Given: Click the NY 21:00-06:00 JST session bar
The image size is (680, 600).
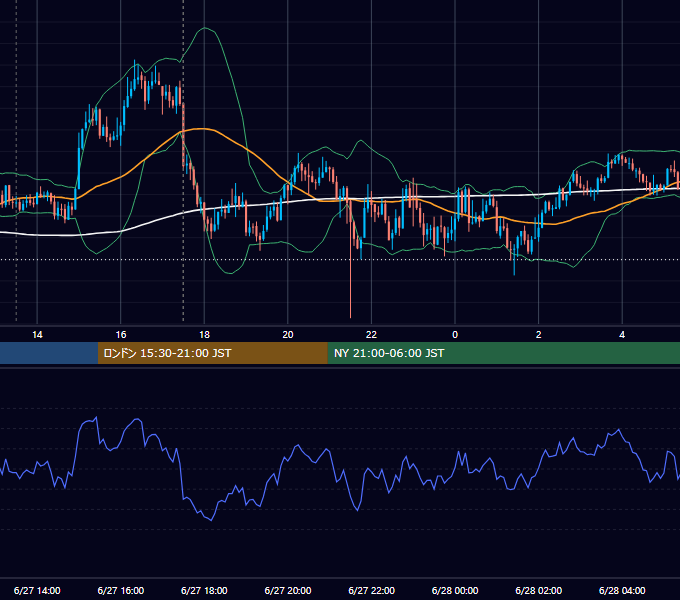Looking at the screenshot, I should (x=503, y=353).
